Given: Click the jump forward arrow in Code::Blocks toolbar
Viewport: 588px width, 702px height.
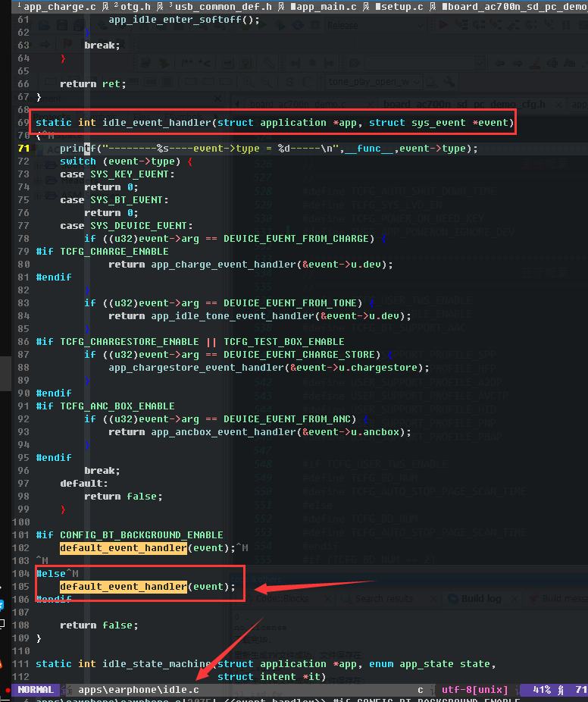Looking at the screenshot, I should (518, 63).
